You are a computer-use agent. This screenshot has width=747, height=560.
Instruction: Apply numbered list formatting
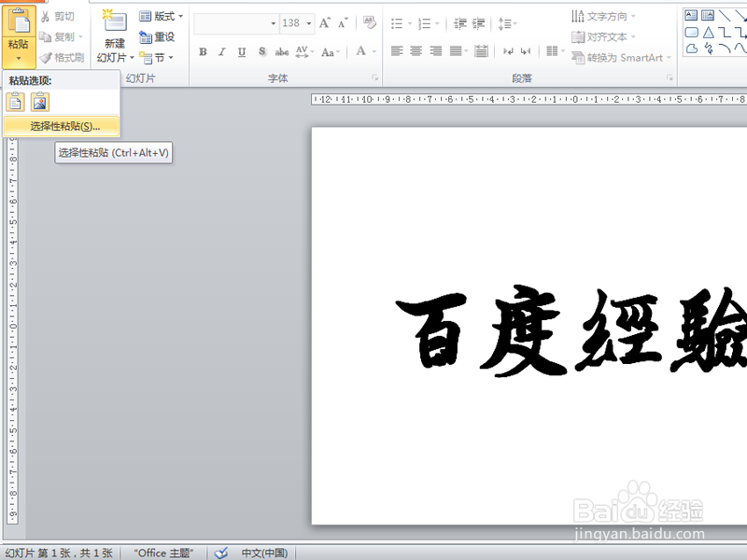(424, 23)
